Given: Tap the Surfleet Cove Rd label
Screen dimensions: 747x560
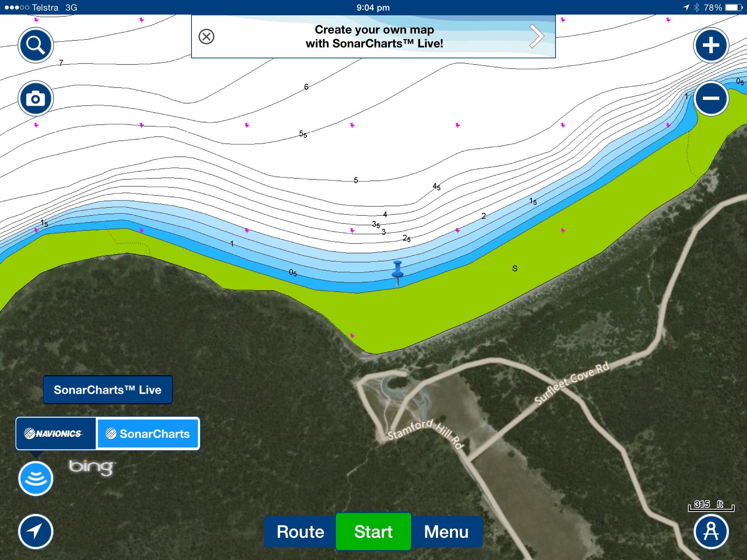Looking at the screenshot, I should click(x=572, y=383).
